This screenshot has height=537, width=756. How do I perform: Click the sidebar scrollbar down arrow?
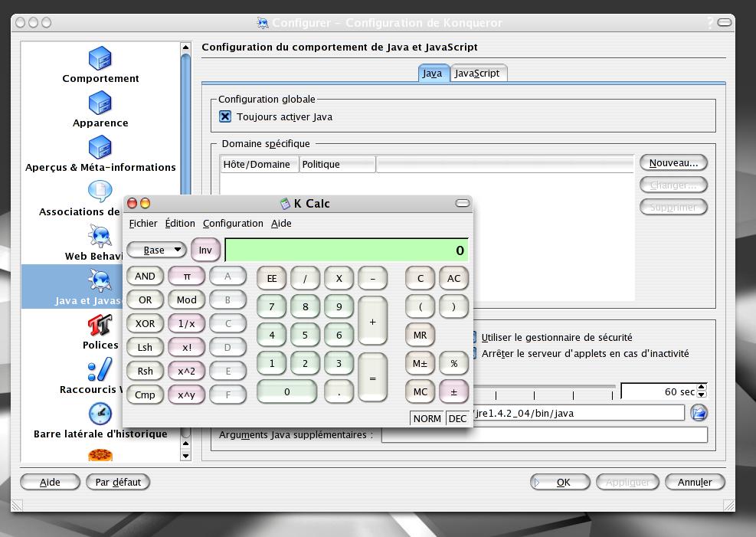click(x=185, y=455)
